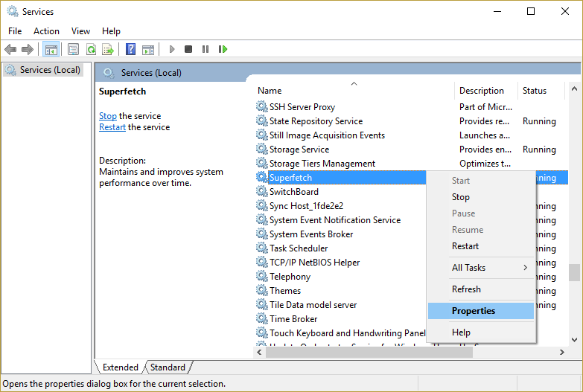583x392 pixels.
Task: Click the Restart the service link
Action: pos(112,127)
